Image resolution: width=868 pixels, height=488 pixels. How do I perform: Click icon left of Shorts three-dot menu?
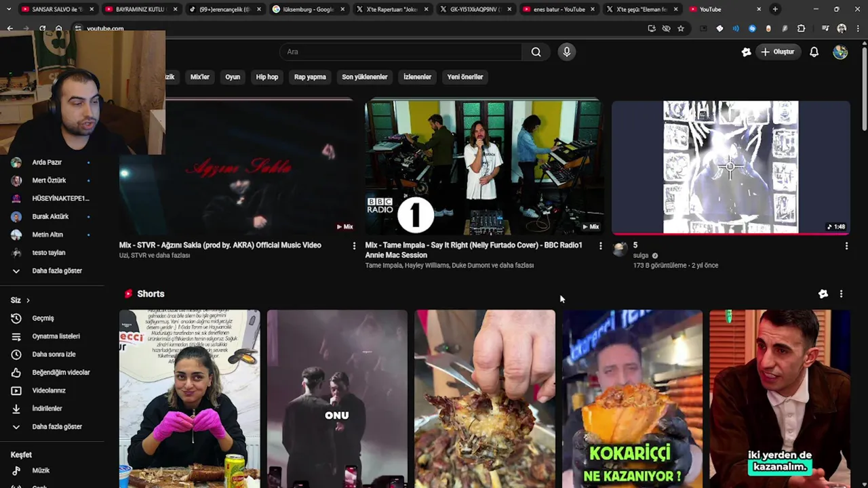coord(823,293)
